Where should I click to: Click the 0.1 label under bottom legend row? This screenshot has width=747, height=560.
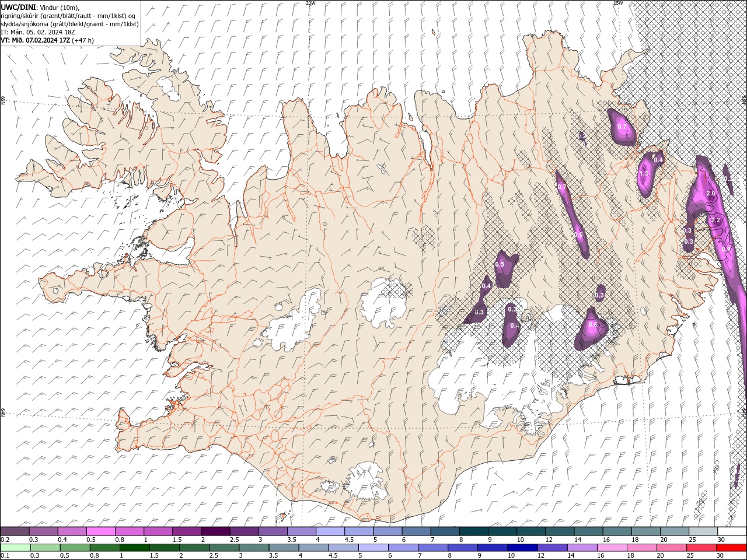pos(5,555)
